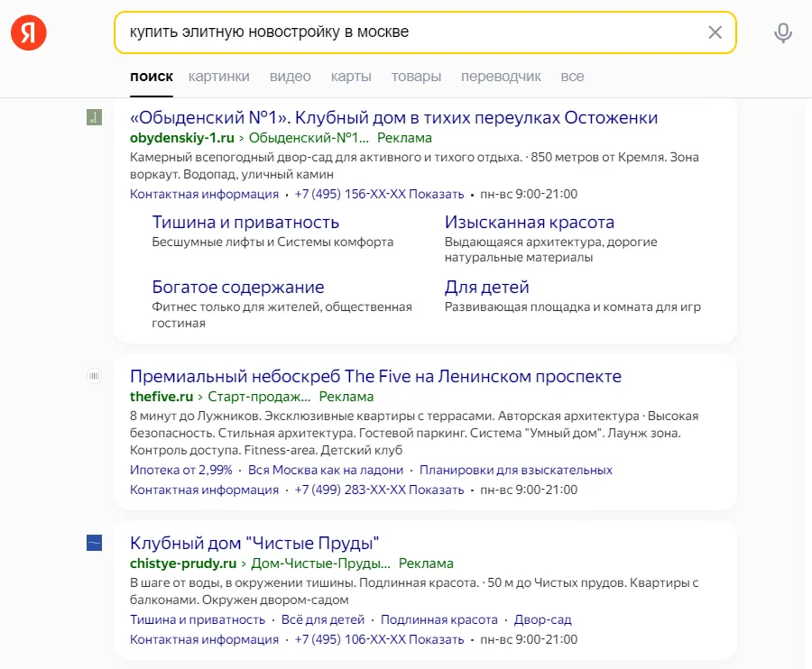
Task: Open the Подлинная красота link
Action: [439, 619]
